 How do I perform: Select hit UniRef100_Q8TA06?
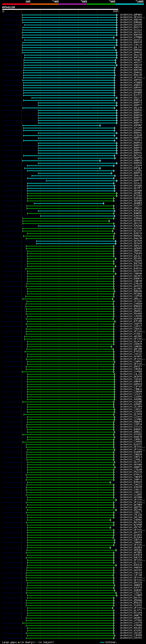[131, 241]
